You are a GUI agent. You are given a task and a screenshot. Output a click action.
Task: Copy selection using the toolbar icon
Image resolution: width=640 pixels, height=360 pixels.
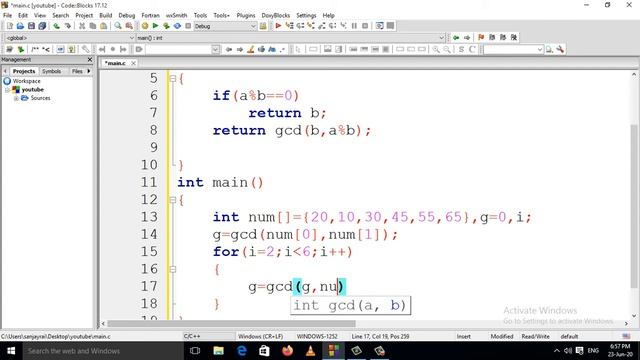tap(93, 26)
